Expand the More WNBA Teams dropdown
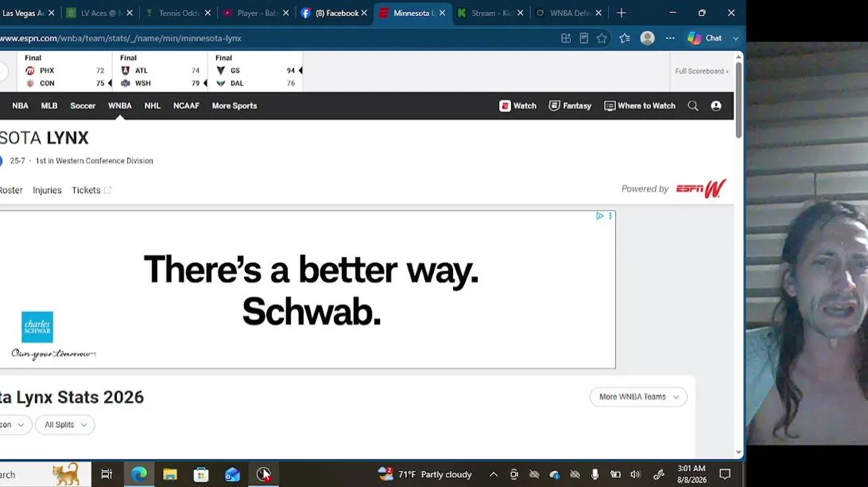Viewport: 868px width, 487px height. click(x=639, y=397)
